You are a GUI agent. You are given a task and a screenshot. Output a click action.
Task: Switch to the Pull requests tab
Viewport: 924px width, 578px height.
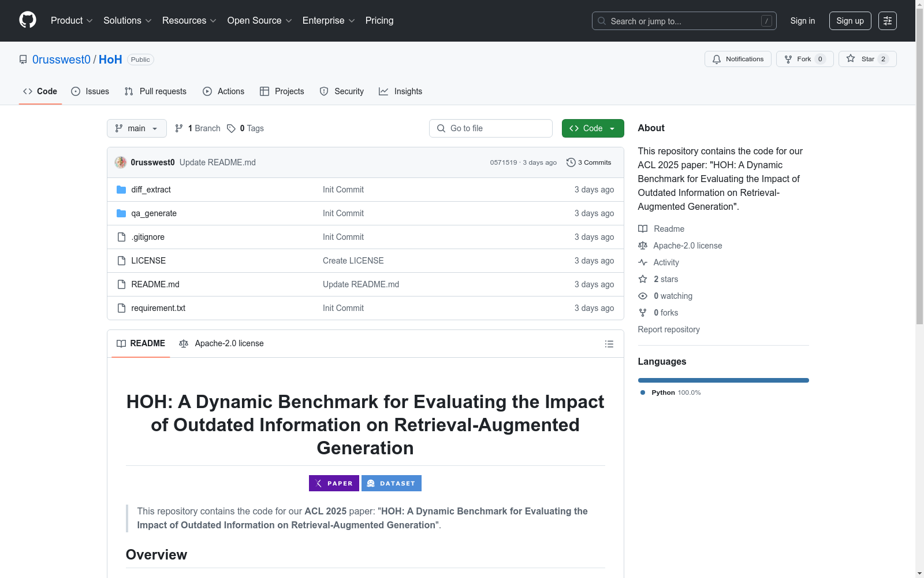click(155, 91)
